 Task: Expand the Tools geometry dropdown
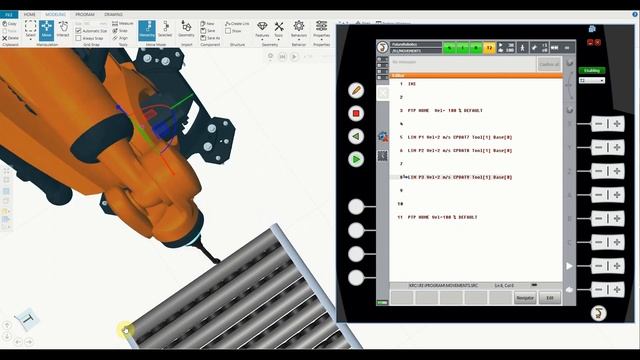(279, 30)
